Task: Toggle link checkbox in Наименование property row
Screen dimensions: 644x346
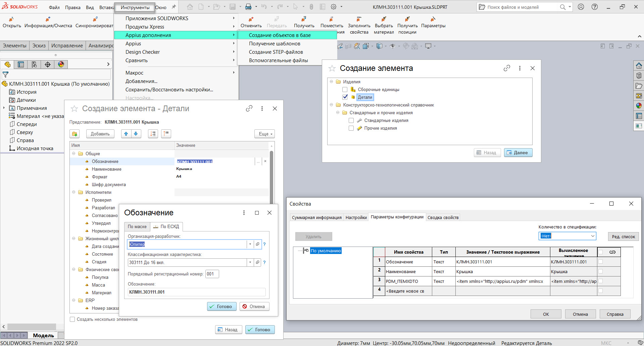Action: point(600,271)
